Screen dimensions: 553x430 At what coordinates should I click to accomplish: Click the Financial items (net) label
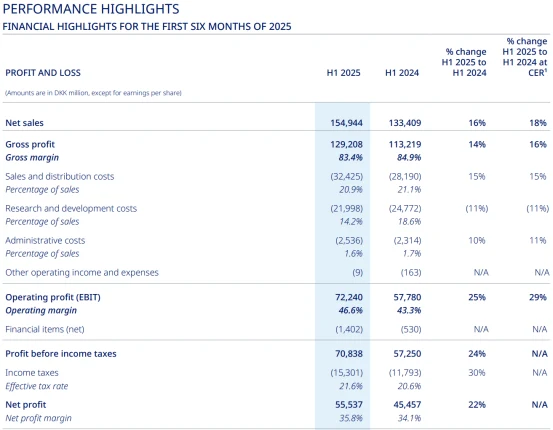[45, 329]
